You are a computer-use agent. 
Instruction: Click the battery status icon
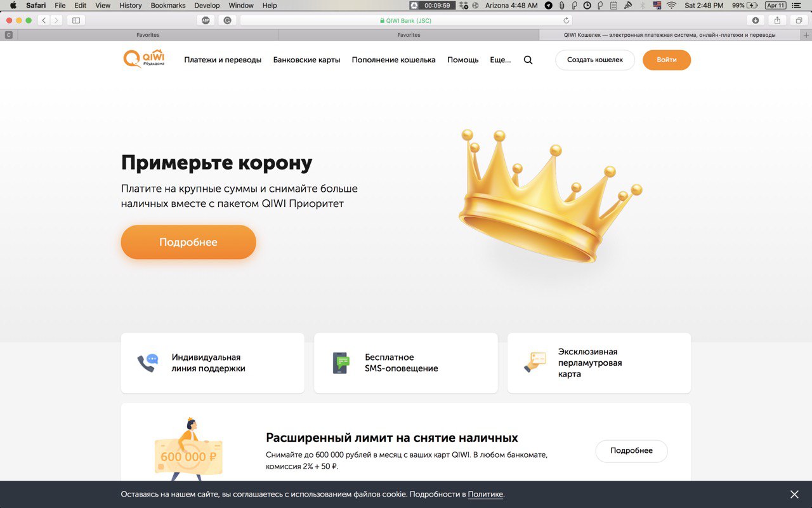pos(752,5)
